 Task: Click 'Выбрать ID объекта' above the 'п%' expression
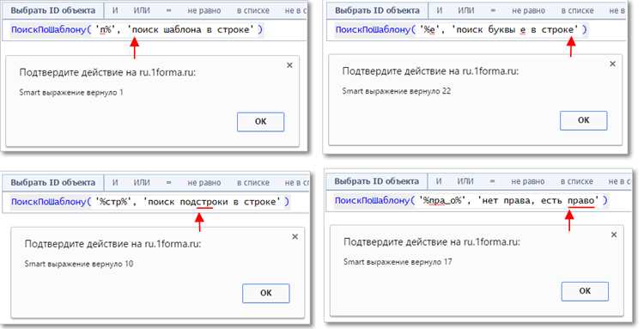pos(53,10)
